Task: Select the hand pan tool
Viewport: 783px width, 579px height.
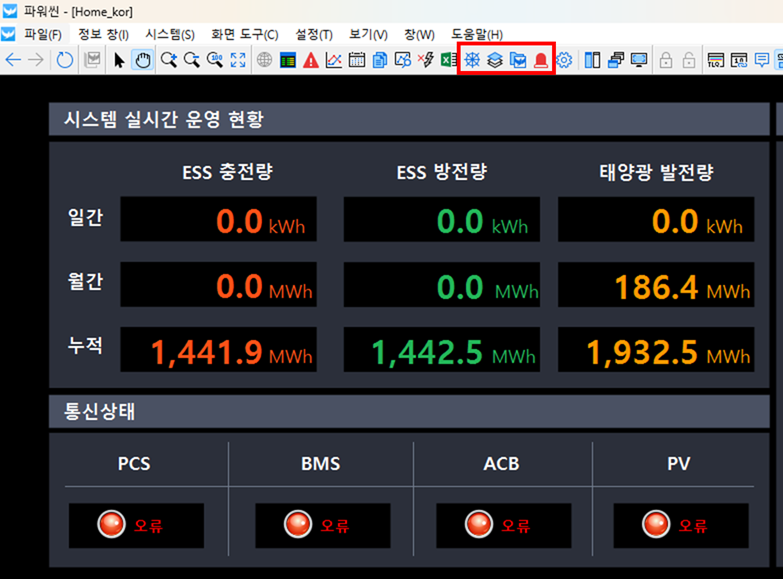Action: (143, 60)
